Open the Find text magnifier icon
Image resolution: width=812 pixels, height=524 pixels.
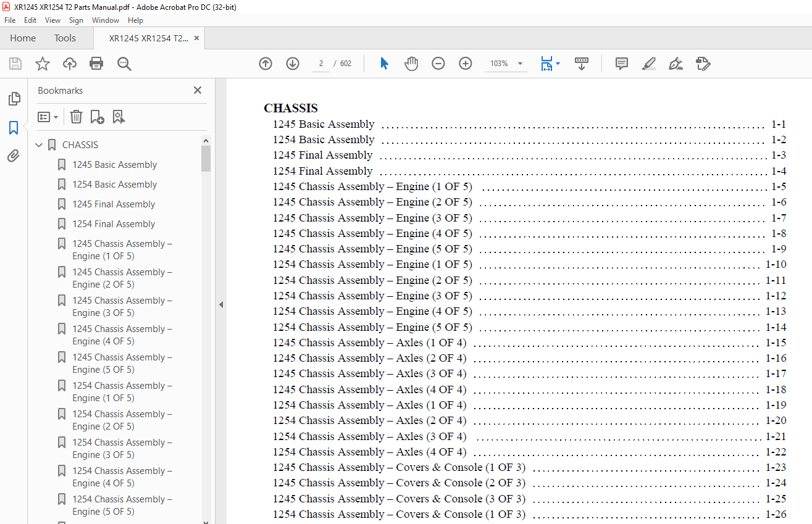pyautogui.click(x=124, y=64)
